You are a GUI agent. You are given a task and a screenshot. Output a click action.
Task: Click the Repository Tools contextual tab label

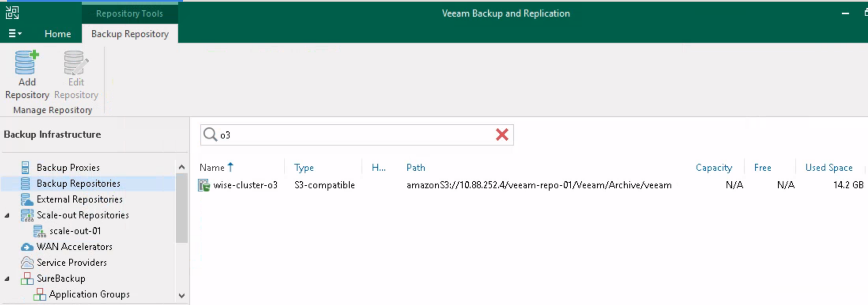pyautogui.click(x=130, y=13)
